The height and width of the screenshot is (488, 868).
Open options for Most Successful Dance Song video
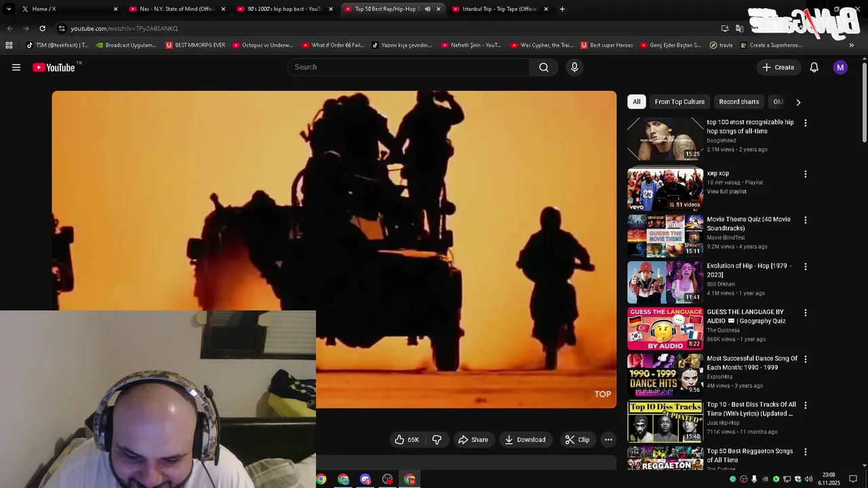coord(805,359)
